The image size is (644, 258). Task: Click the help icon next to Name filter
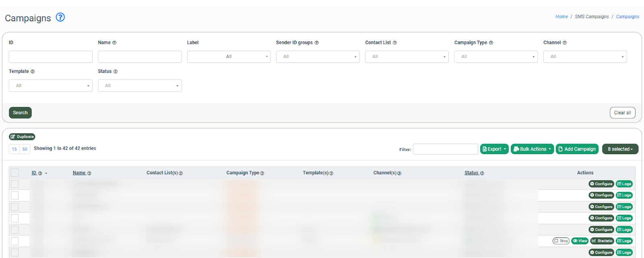(x=114, y=43)
